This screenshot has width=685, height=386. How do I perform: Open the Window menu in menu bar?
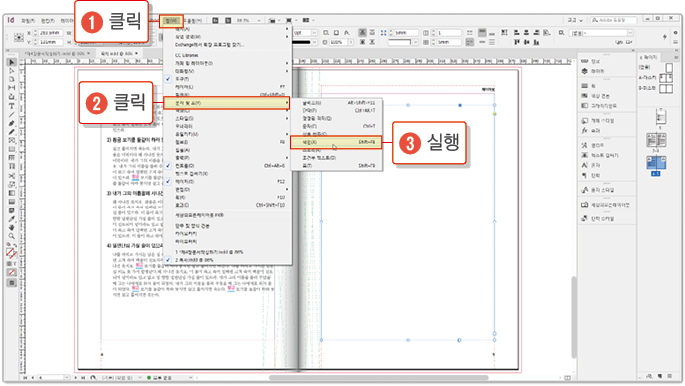pyautogui.click(x=171, y=21)
